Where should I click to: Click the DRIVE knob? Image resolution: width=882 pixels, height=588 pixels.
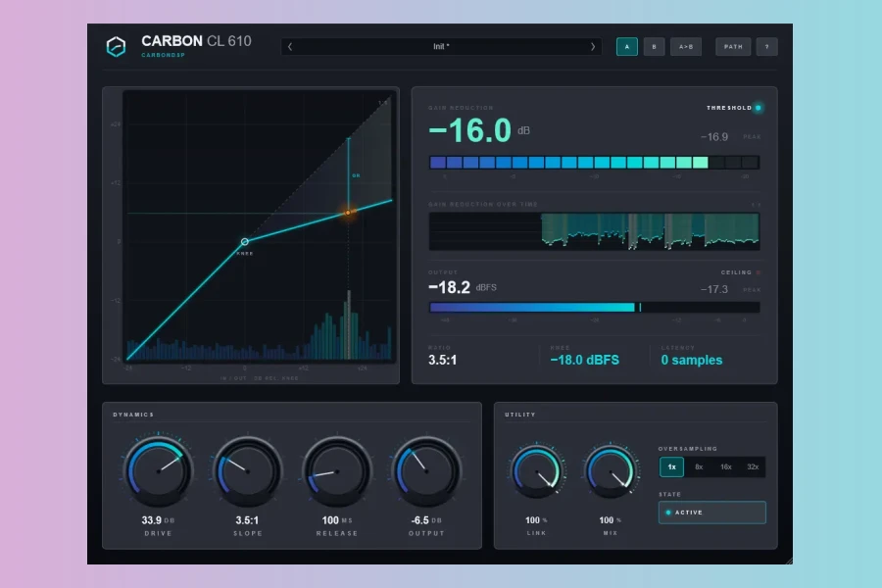tap(158, 471)
